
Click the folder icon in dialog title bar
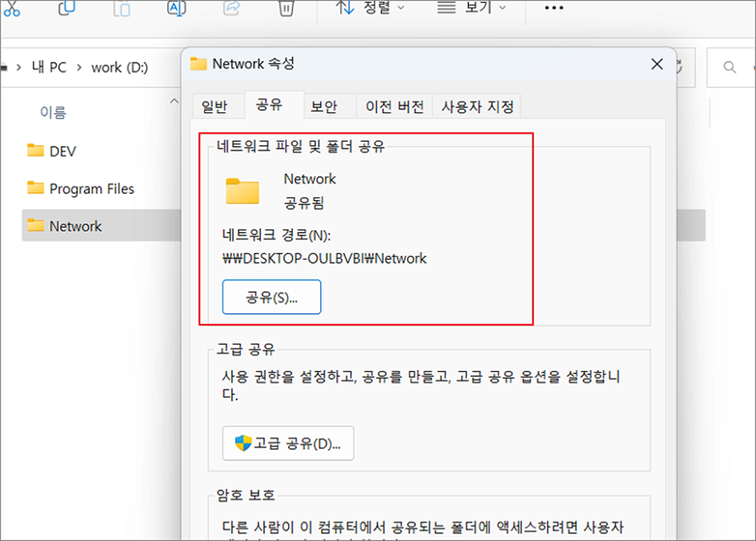click(198, 63)
